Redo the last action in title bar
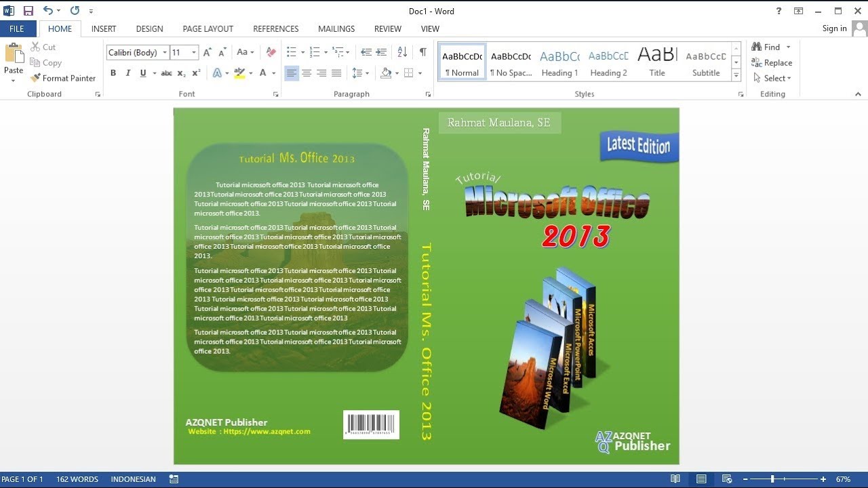Image resolution: width=868 pixels, height=488 pixels. (x=75, y=11)
